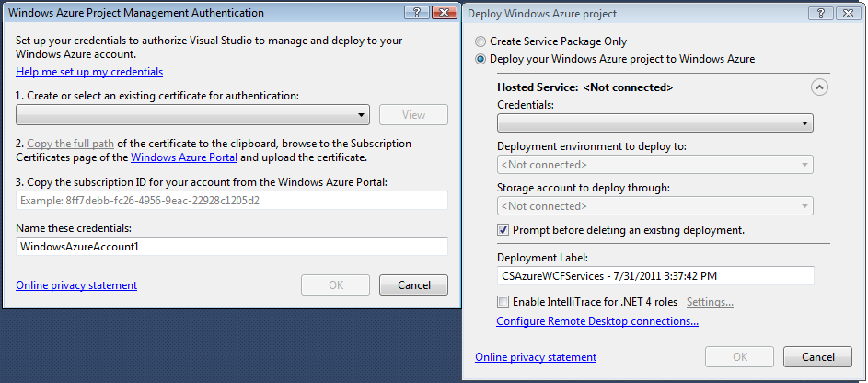
Task: Click the View certificate button
Action: click(x=413, y=114)
